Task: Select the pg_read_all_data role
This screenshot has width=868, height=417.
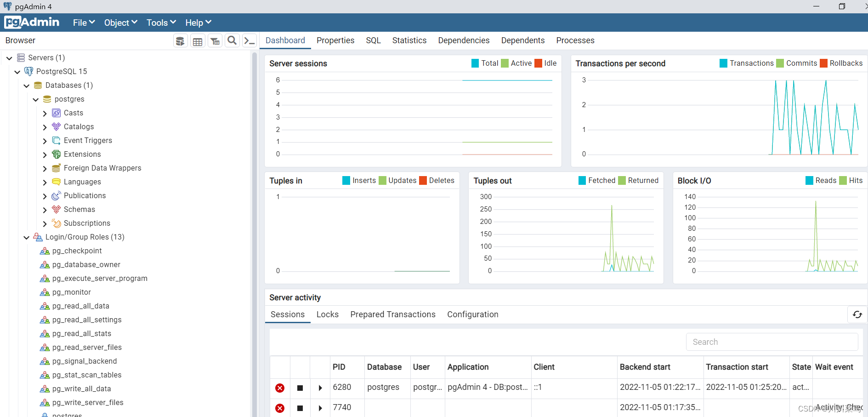Action: pyautogui.click(x=81, y=306)
